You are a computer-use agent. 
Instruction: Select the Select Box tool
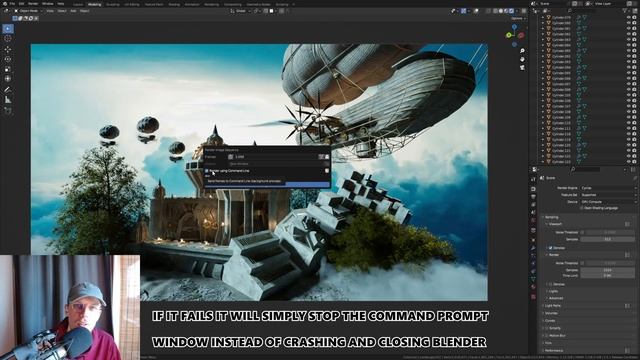[x=8, y=29]
